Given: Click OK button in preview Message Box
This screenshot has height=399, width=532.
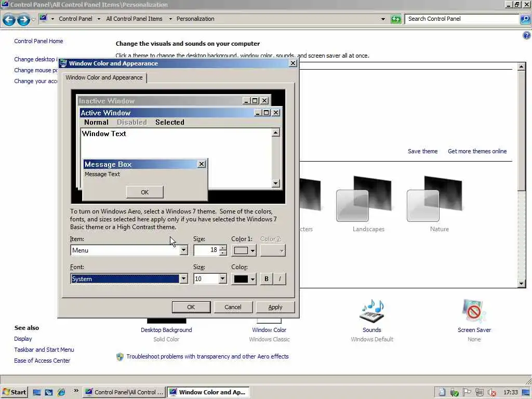Looking at the screenshot, I should [x=145, y=192].
